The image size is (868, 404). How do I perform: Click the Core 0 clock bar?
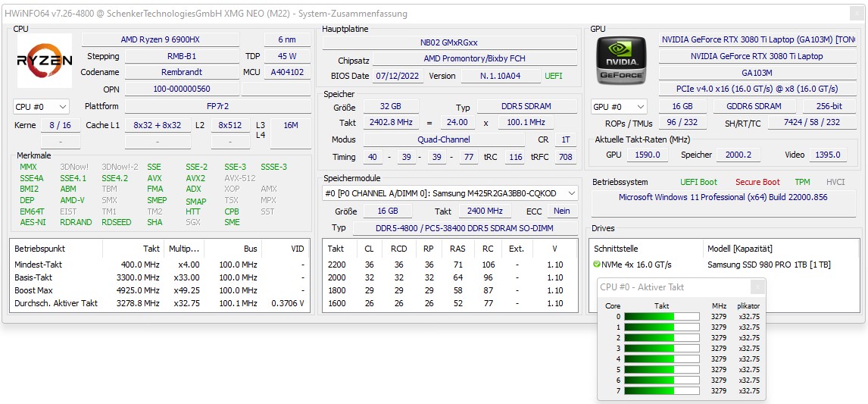pos(662,316)
